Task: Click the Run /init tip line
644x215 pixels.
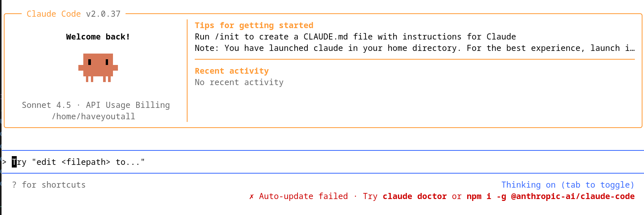Action: click(x=355, y=37)
